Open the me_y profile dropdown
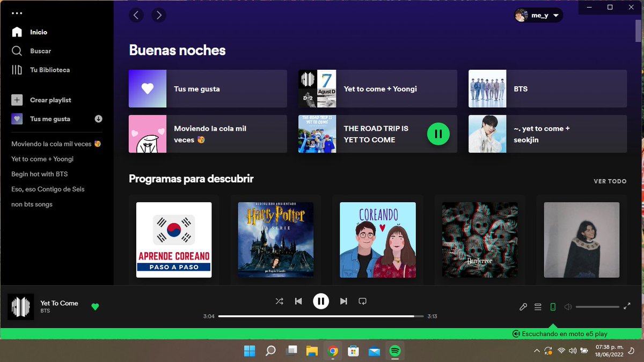Viewport: 644px width, 362px height. 538,16
